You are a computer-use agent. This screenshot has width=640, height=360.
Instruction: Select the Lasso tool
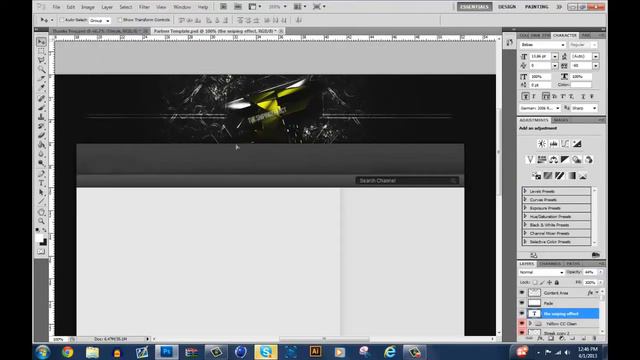pos(41,60)
